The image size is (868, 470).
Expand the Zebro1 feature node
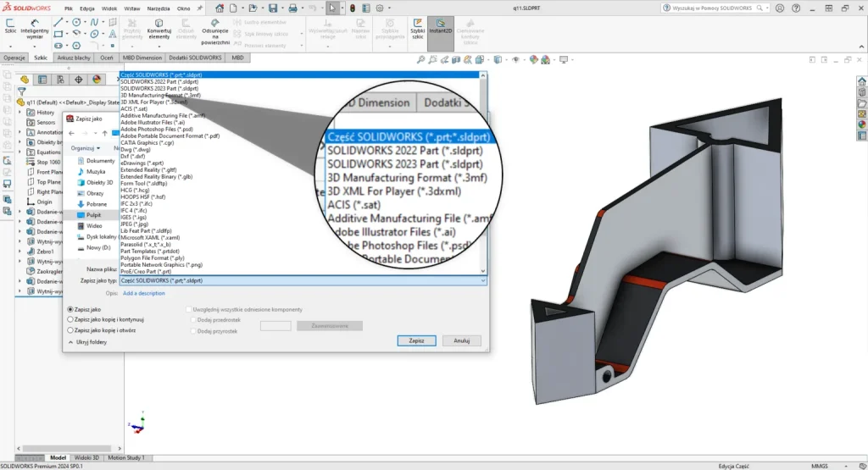coord(20,252)
